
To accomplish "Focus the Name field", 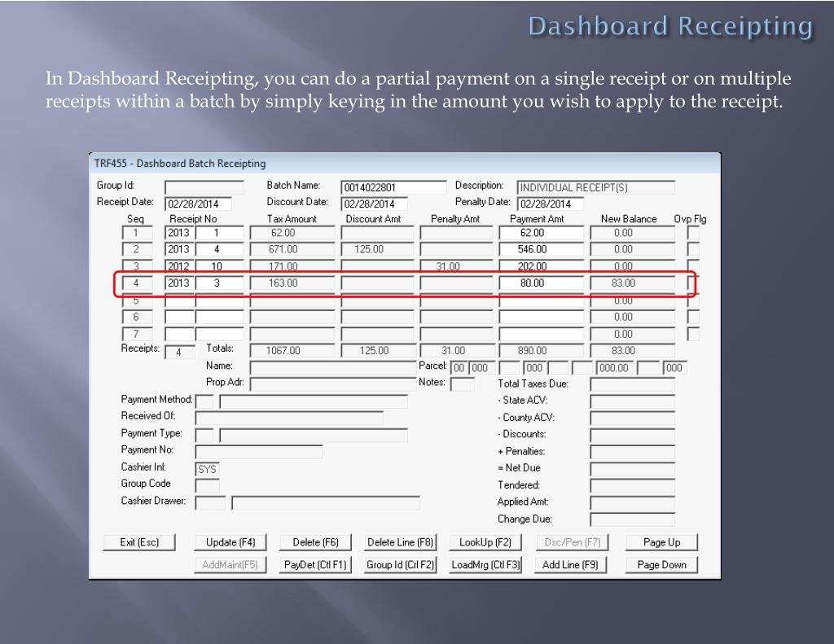I will click(x=333, y=367).
